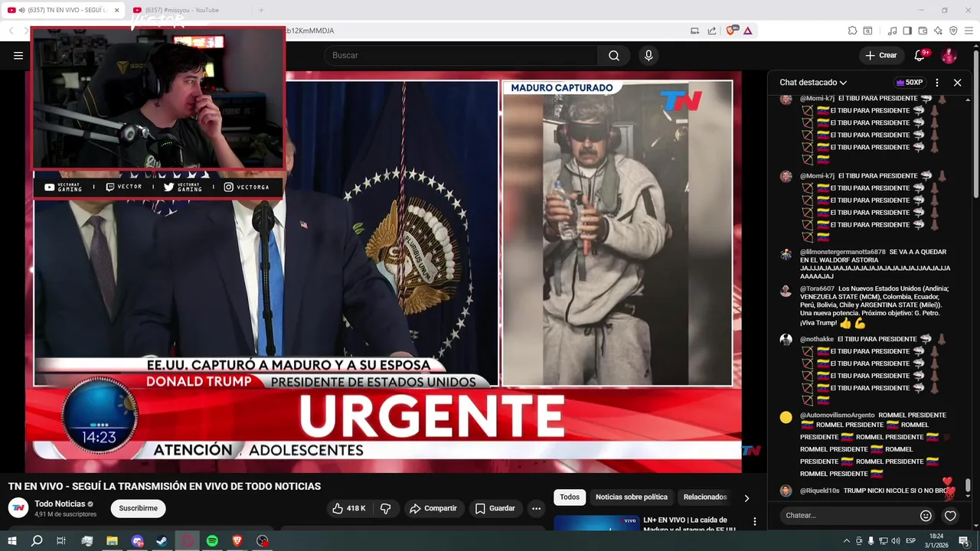Open the 50XP points badge
This screenshot has width=980, height=551.
(909, 83)
